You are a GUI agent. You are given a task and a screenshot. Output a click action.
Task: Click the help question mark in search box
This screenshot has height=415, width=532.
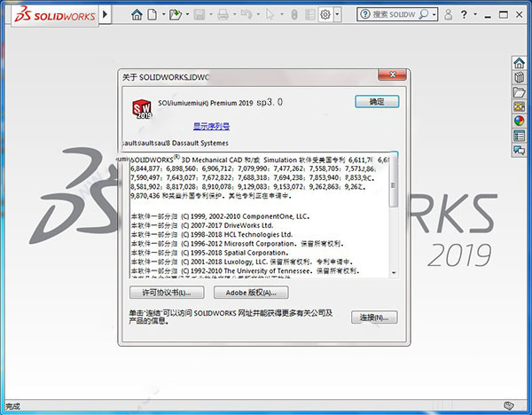(364, 14)
